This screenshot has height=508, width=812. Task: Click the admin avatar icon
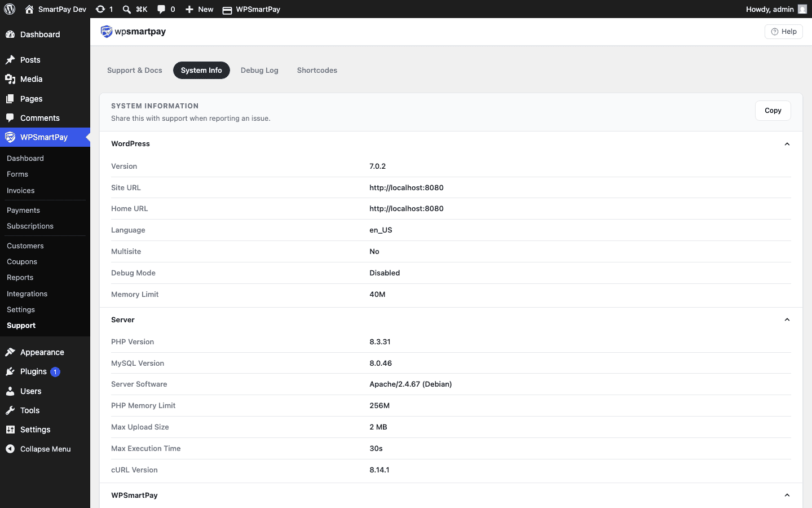pyautogui.click(x=802, y=9)
